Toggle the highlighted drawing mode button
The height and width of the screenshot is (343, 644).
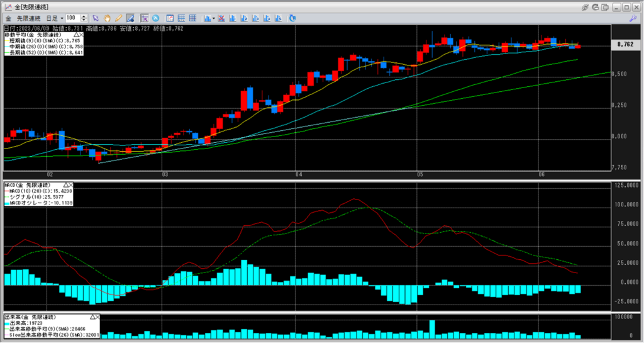point(130,18)
